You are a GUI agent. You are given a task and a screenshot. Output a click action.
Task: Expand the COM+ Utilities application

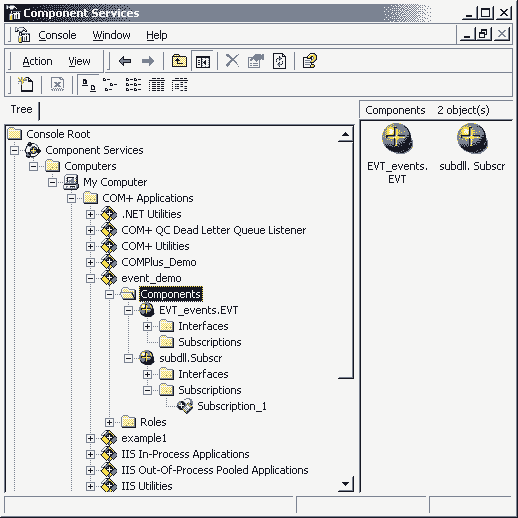point(90,246)
